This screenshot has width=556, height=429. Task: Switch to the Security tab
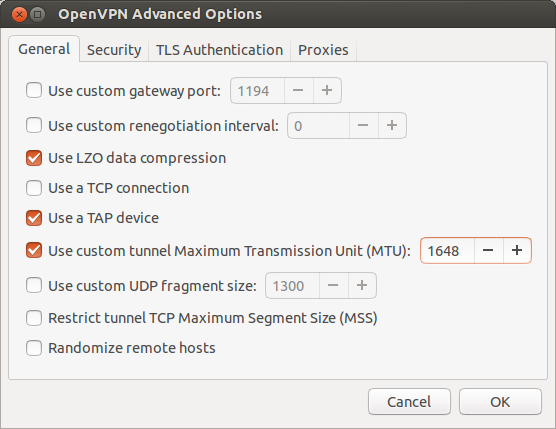[x=114, y=50]
